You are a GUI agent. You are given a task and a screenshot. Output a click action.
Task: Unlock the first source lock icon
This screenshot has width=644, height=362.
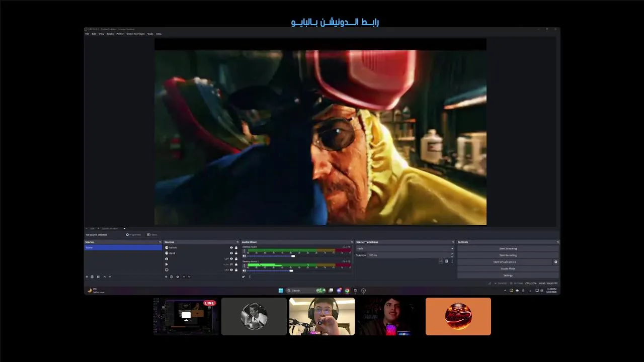tap(236, 247)
